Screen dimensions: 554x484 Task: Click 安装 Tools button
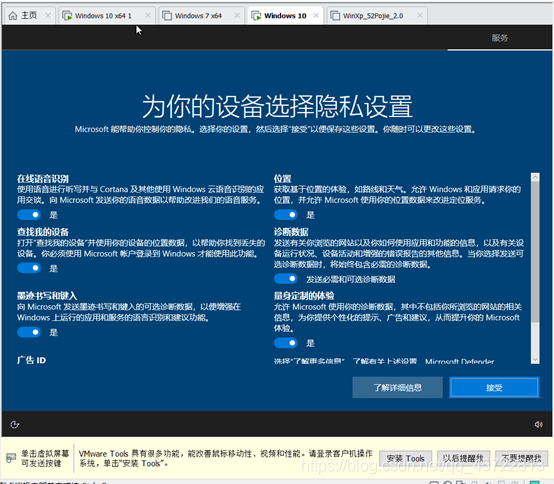click(405, 459)
